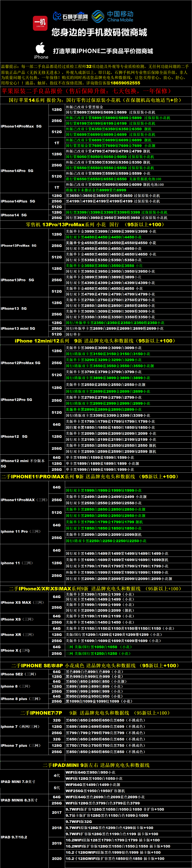Click the IPAD MINI6 8.3英寸 cell
Viewport: 192px width, 868px height.
coord(24,800)
